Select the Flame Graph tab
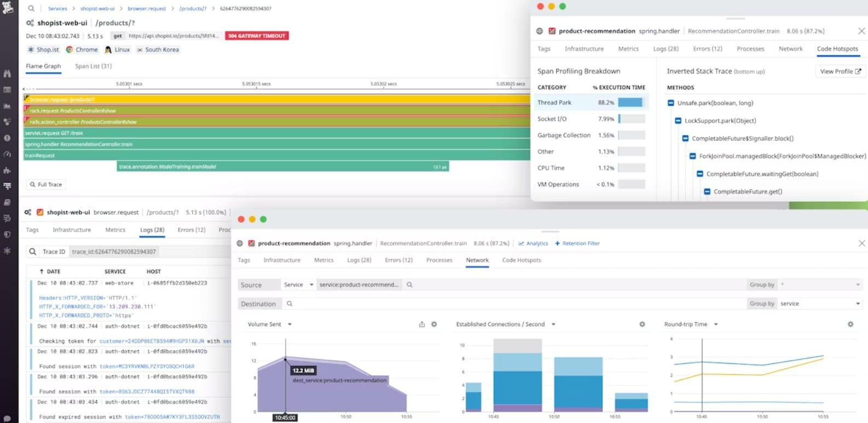 coord(43,66)
